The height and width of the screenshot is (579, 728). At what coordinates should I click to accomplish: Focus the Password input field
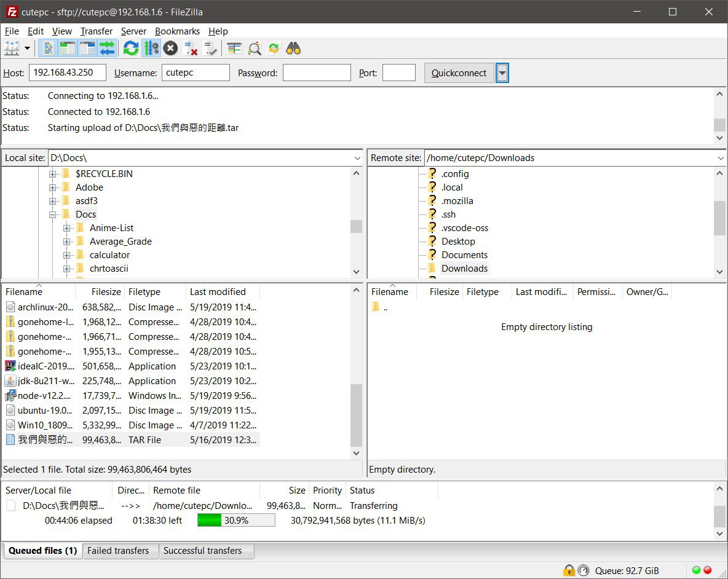coord(317,73)
